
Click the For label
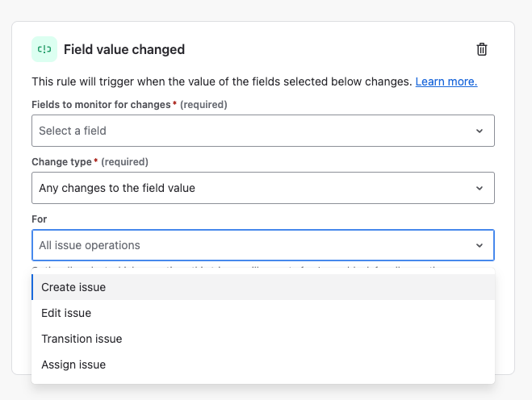pyautogui.click(x=39, y=219)
